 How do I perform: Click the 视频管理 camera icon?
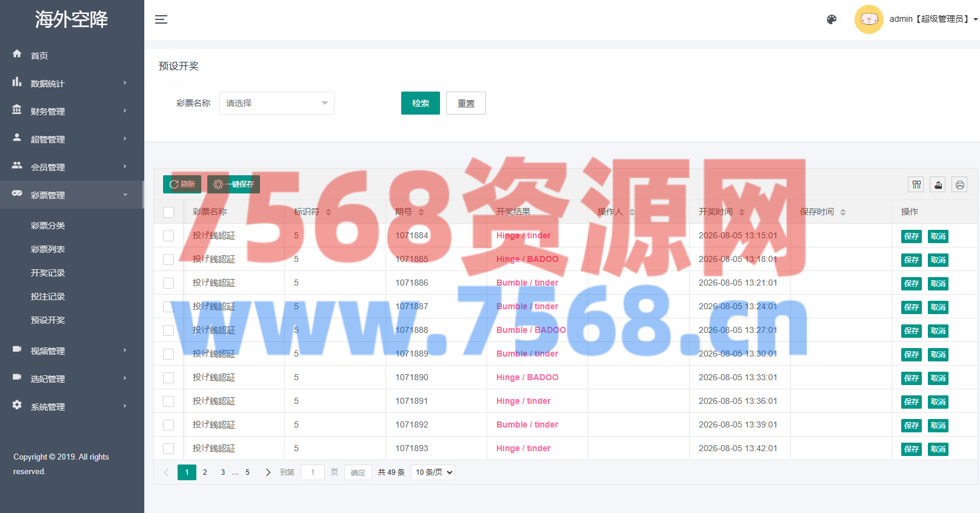tap(17, 349)
